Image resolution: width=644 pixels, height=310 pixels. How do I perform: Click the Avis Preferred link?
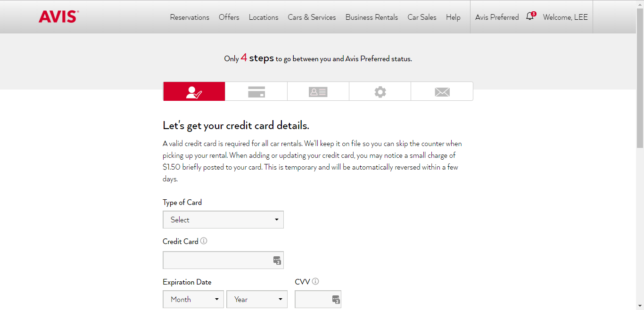point(497,17)
